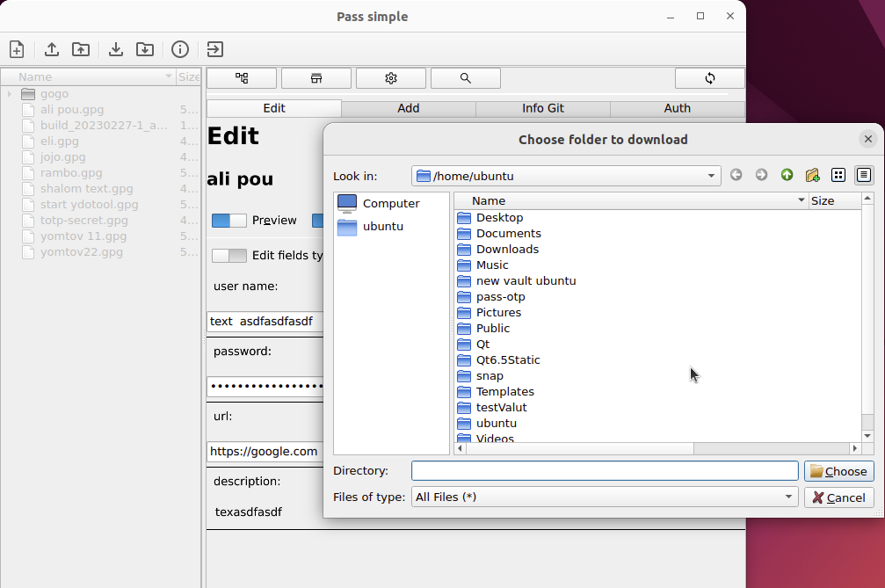Toggle the Preview switch
This screenshot has width=885, height=588.
coord(229,221)
